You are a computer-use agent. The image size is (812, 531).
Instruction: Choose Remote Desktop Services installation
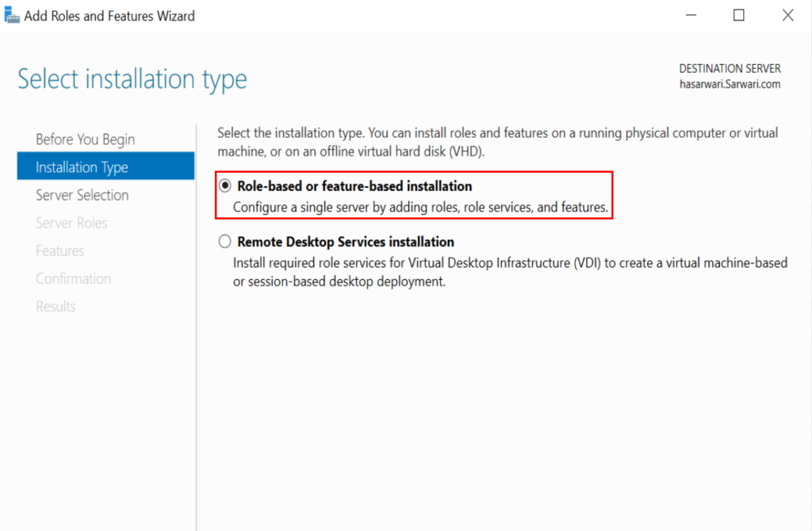pos(224,241)
